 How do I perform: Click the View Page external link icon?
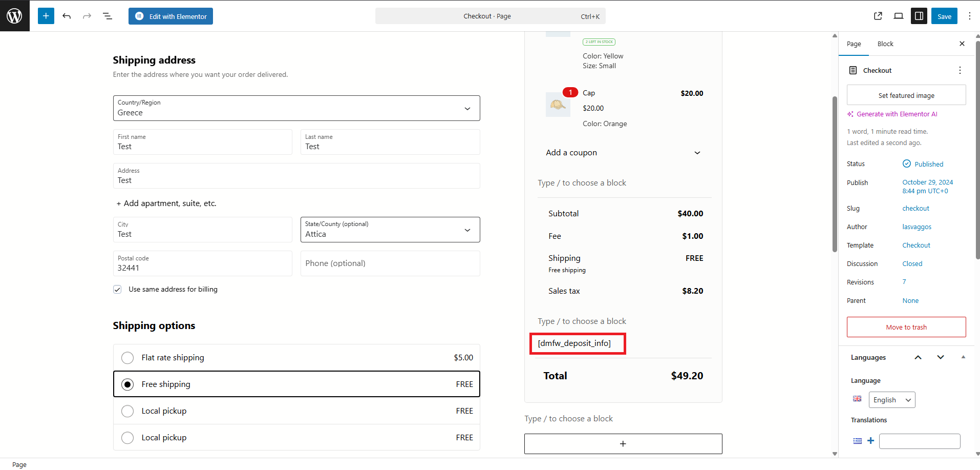[878, 16]
